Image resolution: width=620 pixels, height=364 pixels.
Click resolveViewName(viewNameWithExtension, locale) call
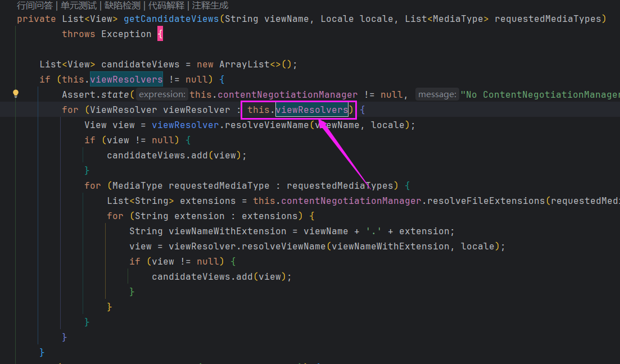pyautogui.click(x=370, y=247)
